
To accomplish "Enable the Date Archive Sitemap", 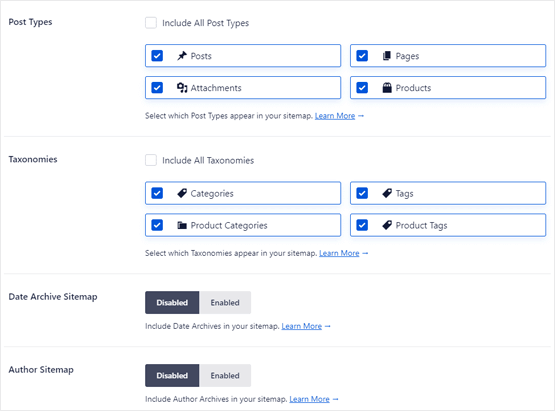I will 225,303.
